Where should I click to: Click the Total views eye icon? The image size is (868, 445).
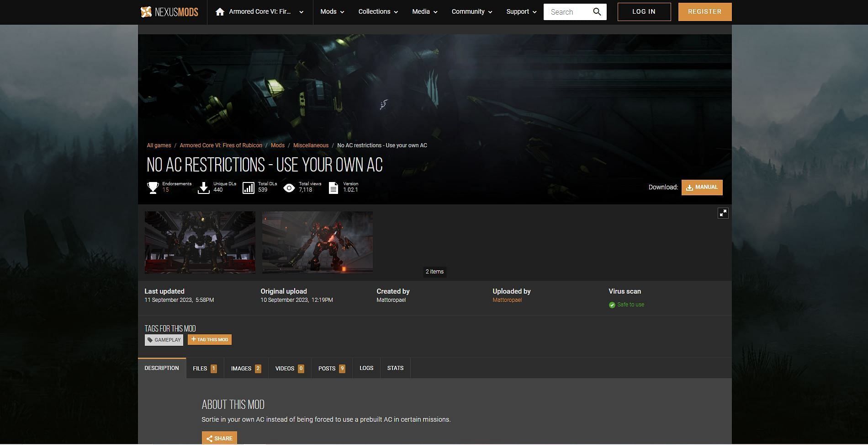[289, 188]
